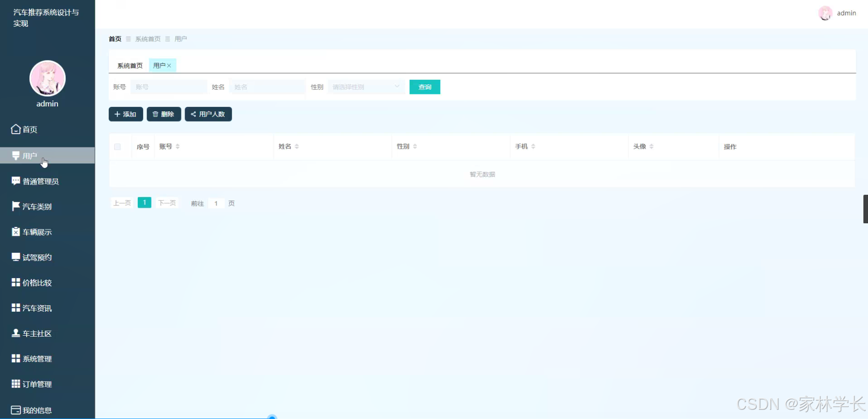This screenshot has height=419, width=868.
Task: Select 普通管理员 from the sidebar menu
Action: [x=41, y=181]
